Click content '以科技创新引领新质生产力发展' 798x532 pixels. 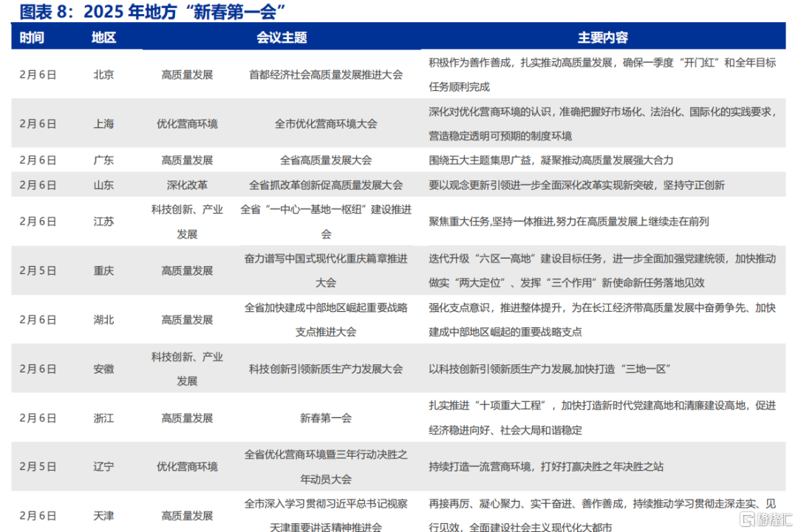500,369
